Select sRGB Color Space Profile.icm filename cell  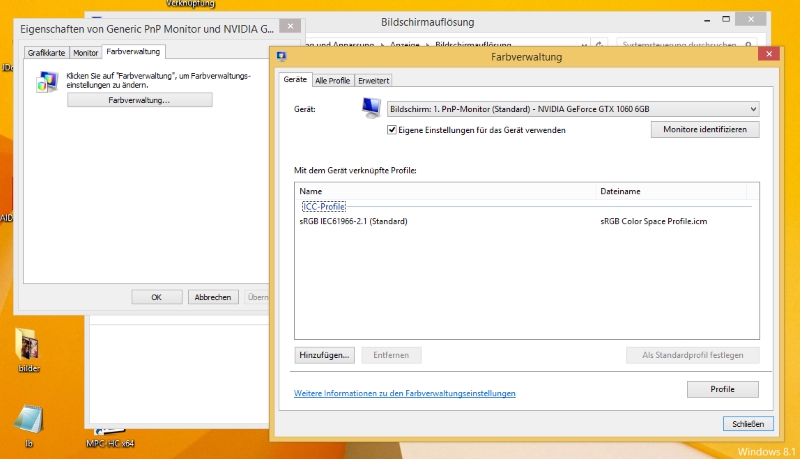(654, 221)
